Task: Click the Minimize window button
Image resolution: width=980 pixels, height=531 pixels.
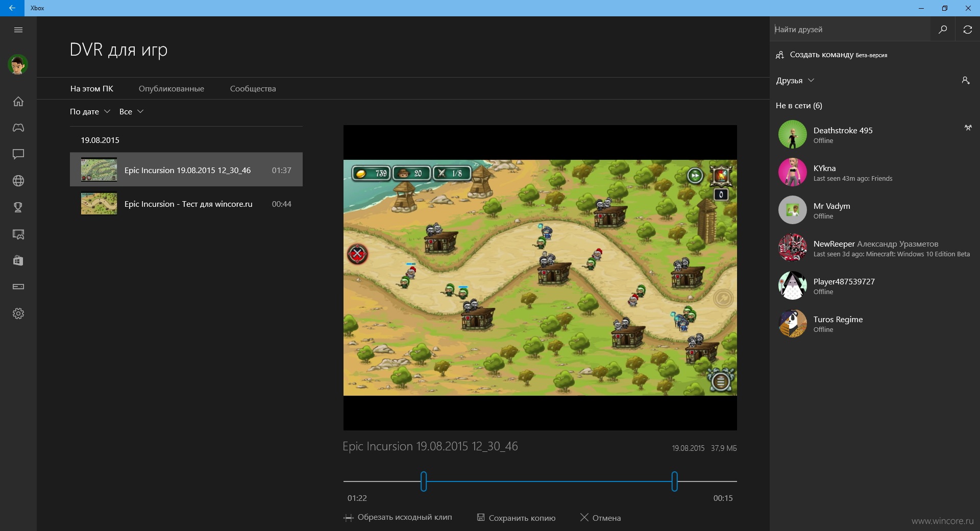Action: click(921, 8)
